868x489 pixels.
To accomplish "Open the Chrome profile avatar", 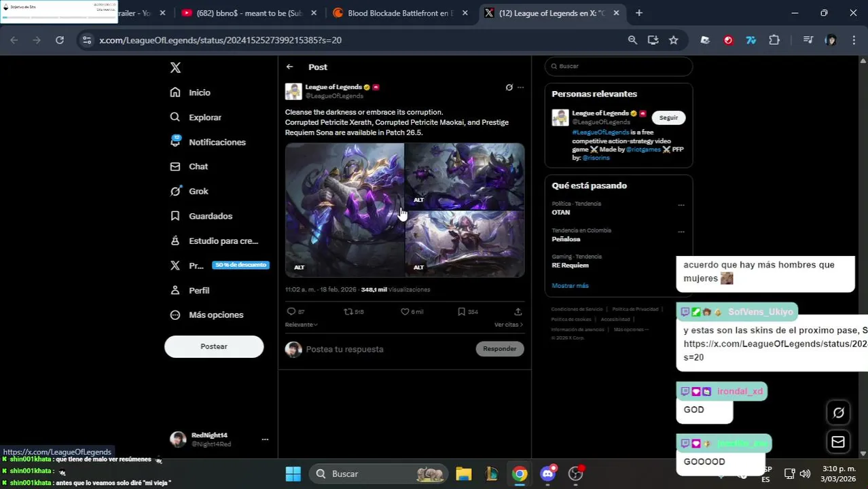I will pos(831,40).
